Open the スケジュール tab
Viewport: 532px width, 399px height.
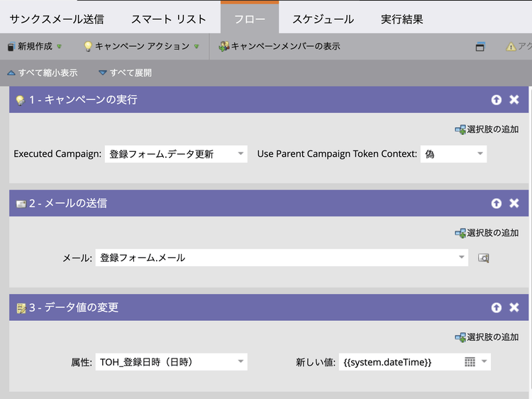[x=323, y=19]
